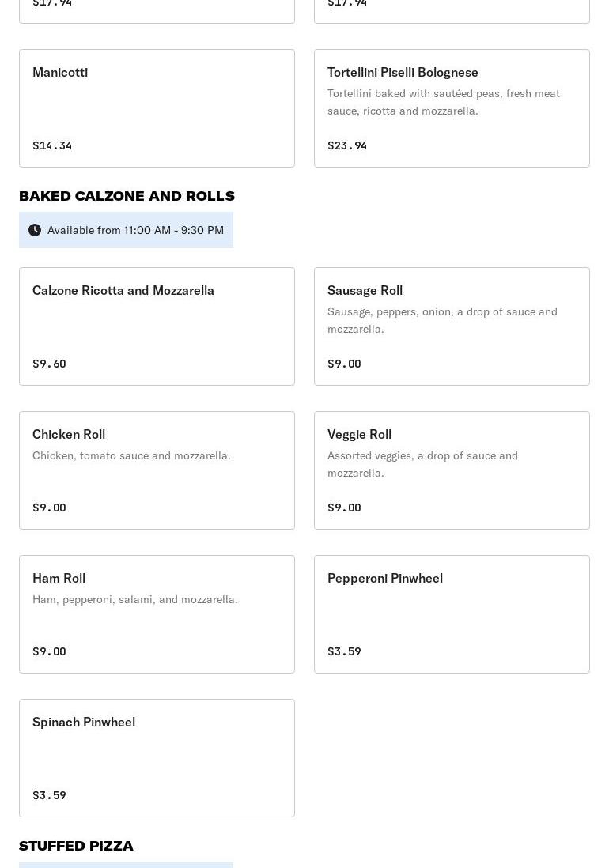Select Tortellini Piselli Bolognese item
This screenshot has width=609, height=868.
[x=452, y=108]
